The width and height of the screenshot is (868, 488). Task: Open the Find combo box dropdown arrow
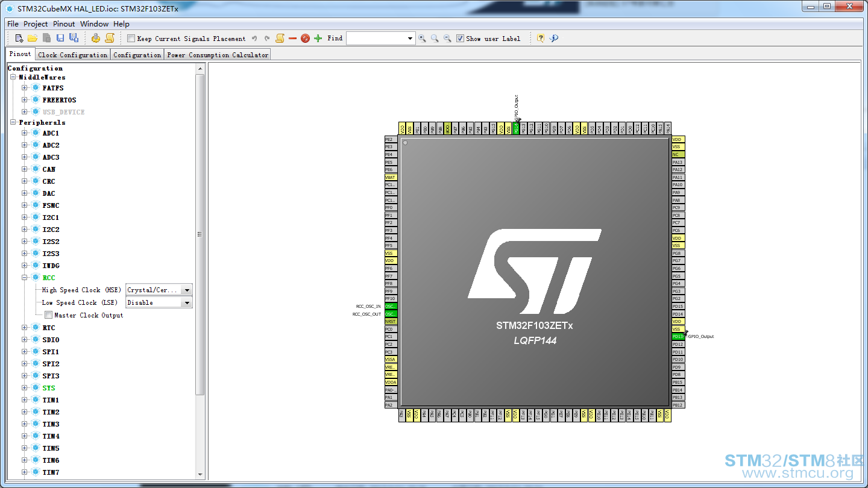point(410,39)
